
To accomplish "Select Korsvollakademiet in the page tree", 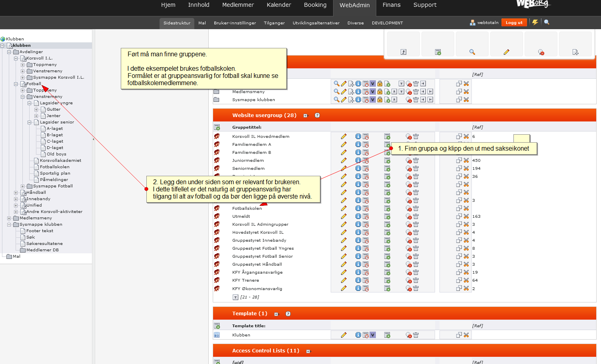I will 60,161.
